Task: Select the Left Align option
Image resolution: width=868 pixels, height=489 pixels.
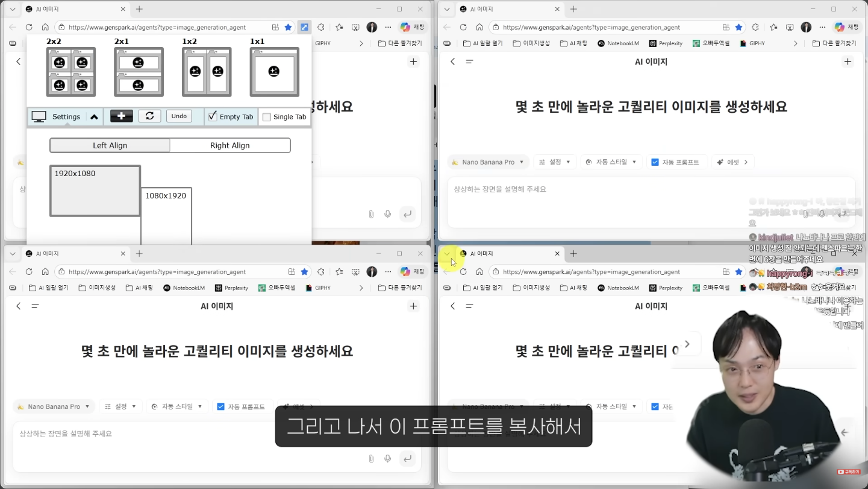Action: tap(110, 145)
